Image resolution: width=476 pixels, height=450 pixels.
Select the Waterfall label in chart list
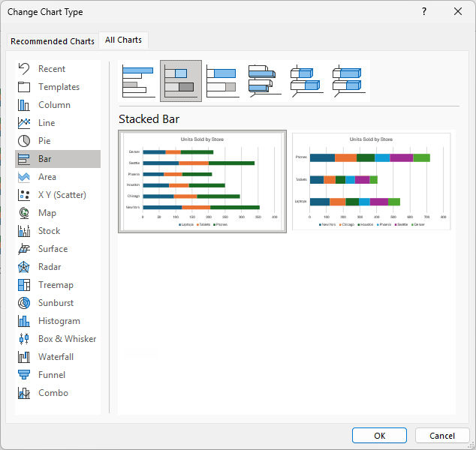pyautogui.click(x=56, y=357)
